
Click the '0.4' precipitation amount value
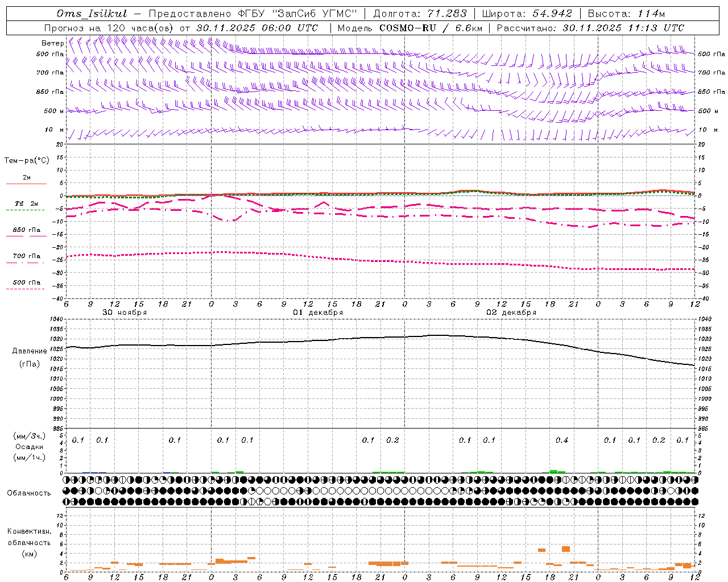[561, 440]
